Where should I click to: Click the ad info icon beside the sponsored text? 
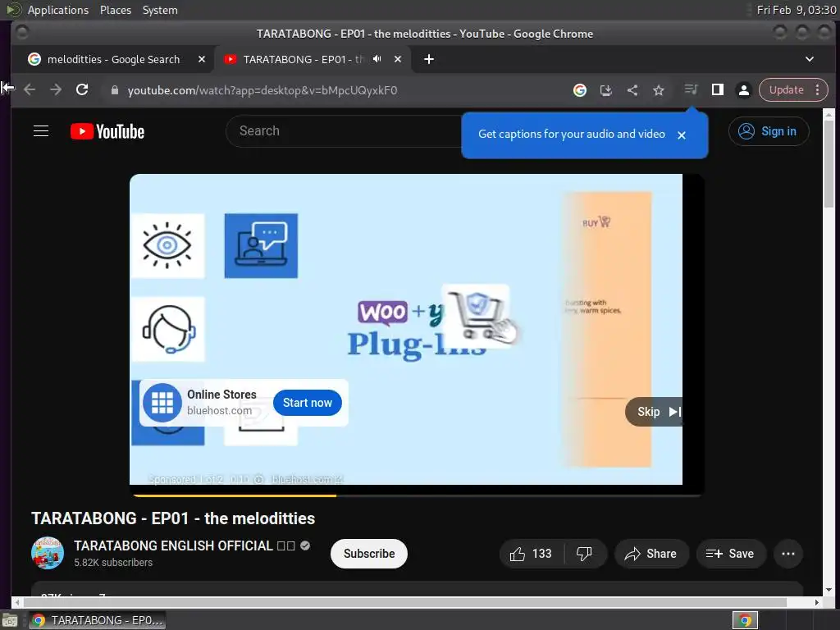(258, 479)
